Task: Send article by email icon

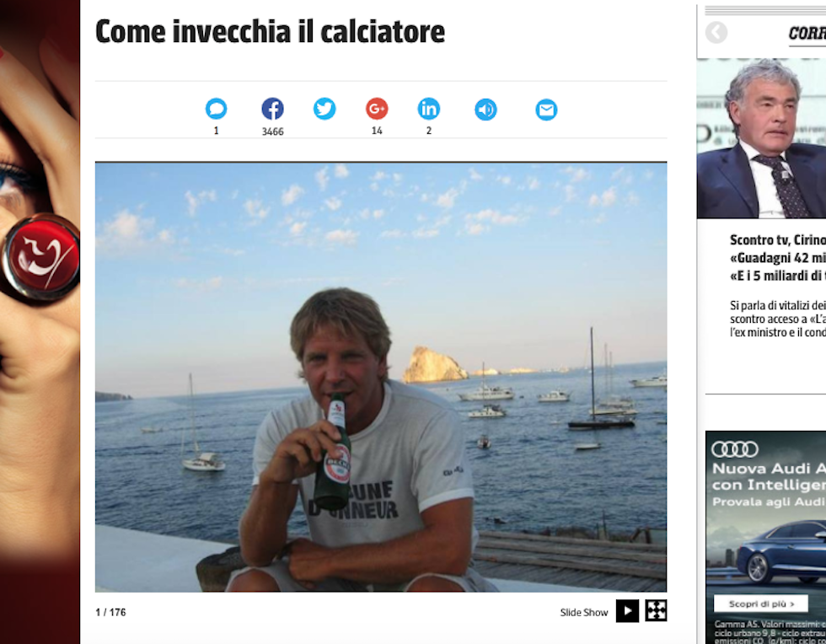Action: coord(546,110)
